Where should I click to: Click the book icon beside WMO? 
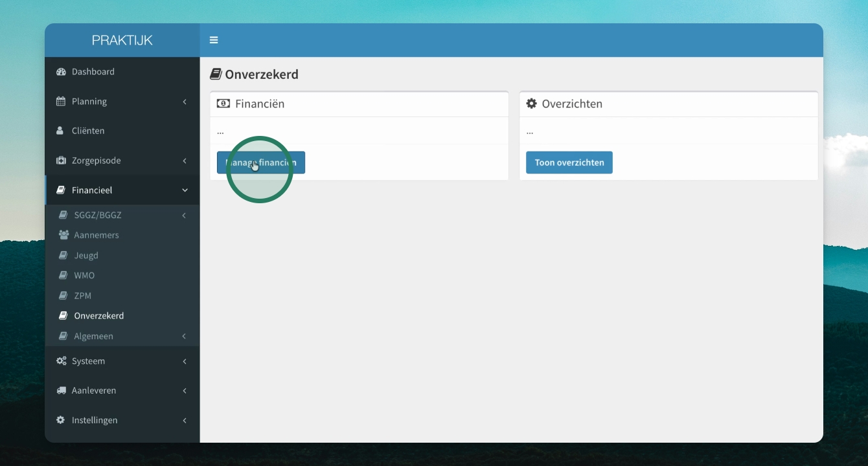[63, 276]
